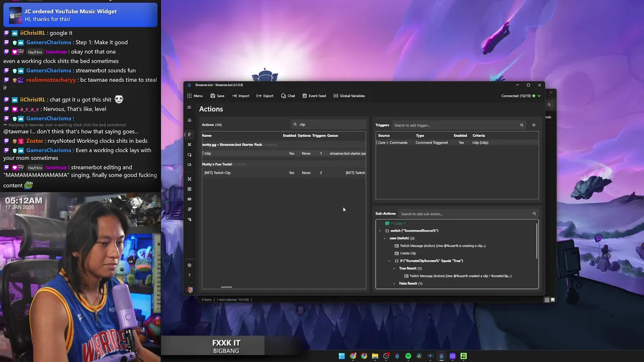Click Save in the top toolbar
The height and width of the screenshot is (362, 644).
(217, 96)
